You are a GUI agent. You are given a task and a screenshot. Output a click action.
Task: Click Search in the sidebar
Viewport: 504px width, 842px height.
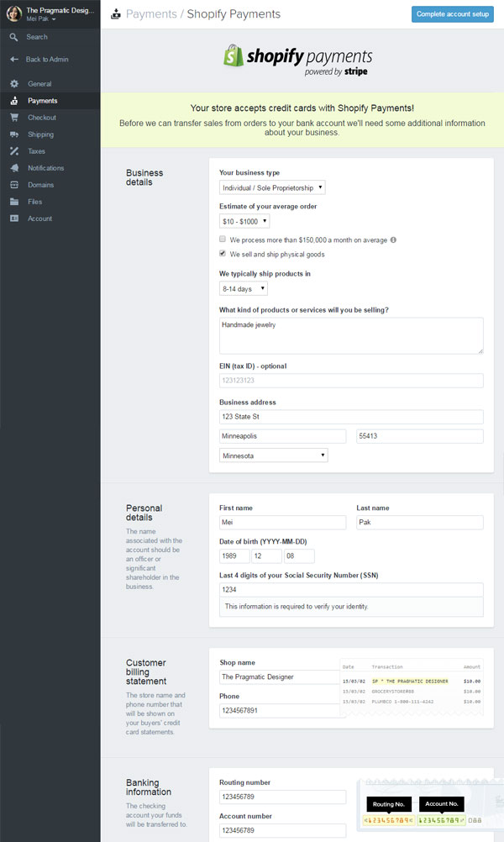tap(36, 37)
